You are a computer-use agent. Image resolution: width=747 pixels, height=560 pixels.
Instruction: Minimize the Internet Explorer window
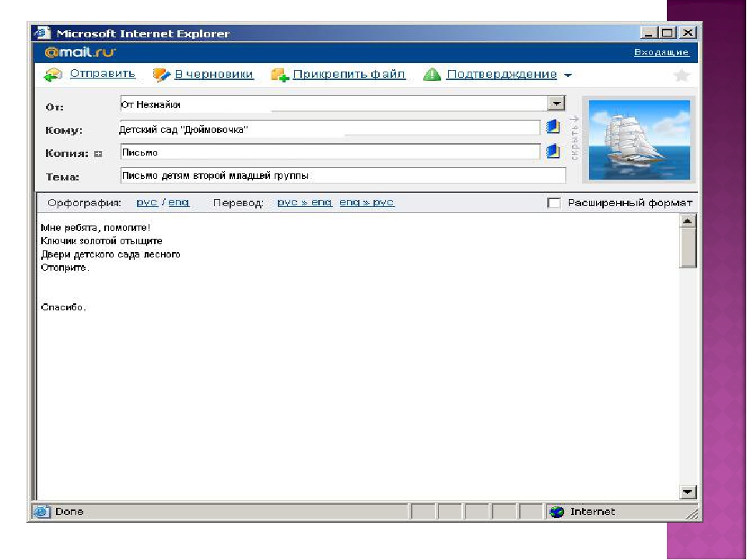(x=648, y=33)
